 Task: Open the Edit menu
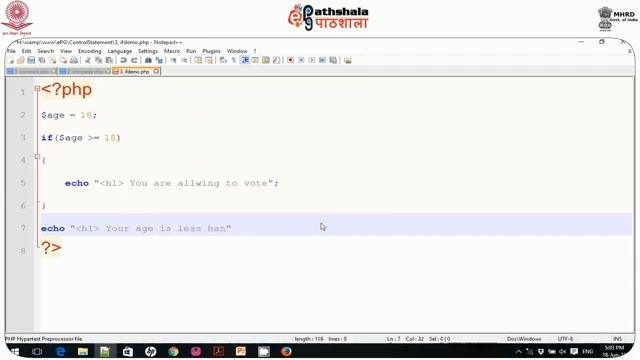[27, 51]
